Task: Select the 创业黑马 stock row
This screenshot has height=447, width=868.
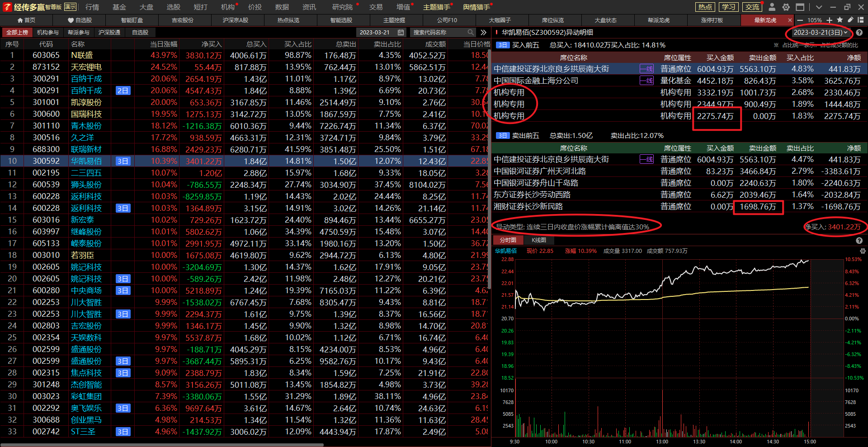Action: (245, 420)
